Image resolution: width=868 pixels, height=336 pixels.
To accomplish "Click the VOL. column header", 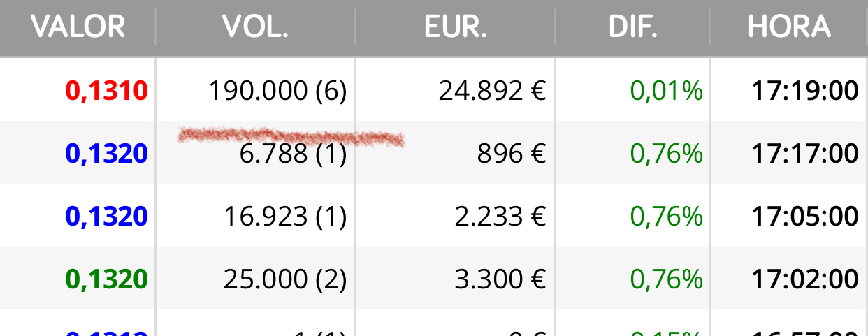I will click(x=255, y=27).
